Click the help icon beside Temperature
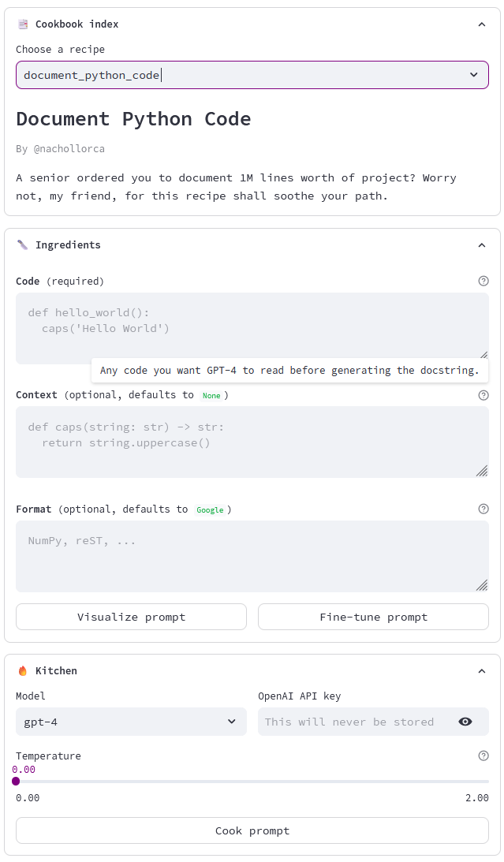Image resolution: width=504 pixels, height=862 pixels. pos(483,756)
